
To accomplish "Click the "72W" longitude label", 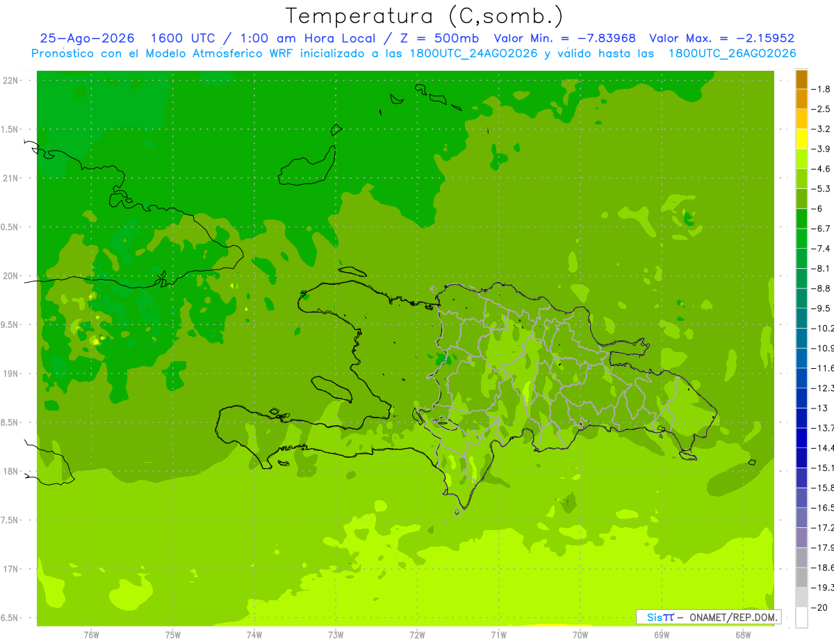I will 417,634.
